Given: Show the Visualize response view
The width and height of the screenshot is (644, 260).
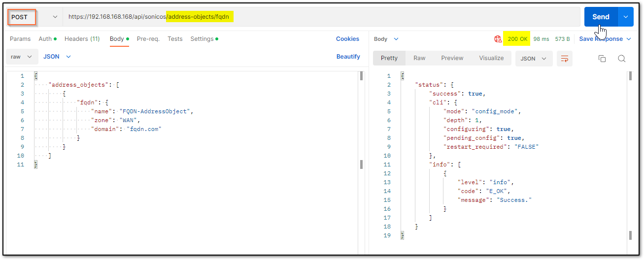Looking at the screenshot, I should (x=491, y=58).
